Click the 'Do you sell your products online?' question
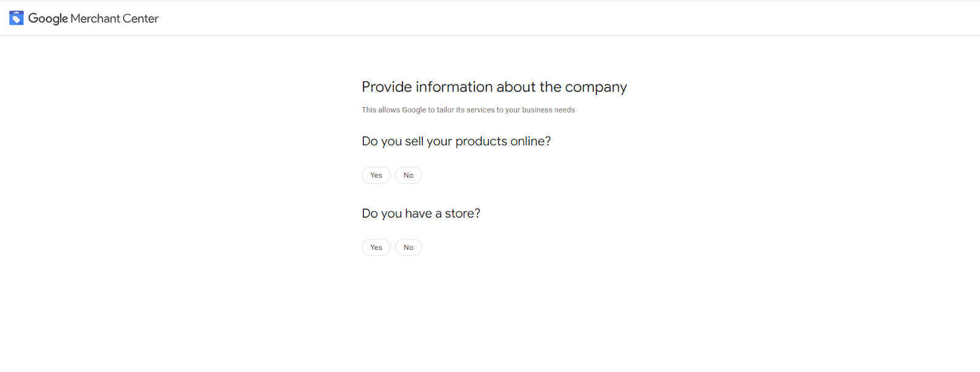The height and width of the screenshot is (372, 980). point(456,142)
